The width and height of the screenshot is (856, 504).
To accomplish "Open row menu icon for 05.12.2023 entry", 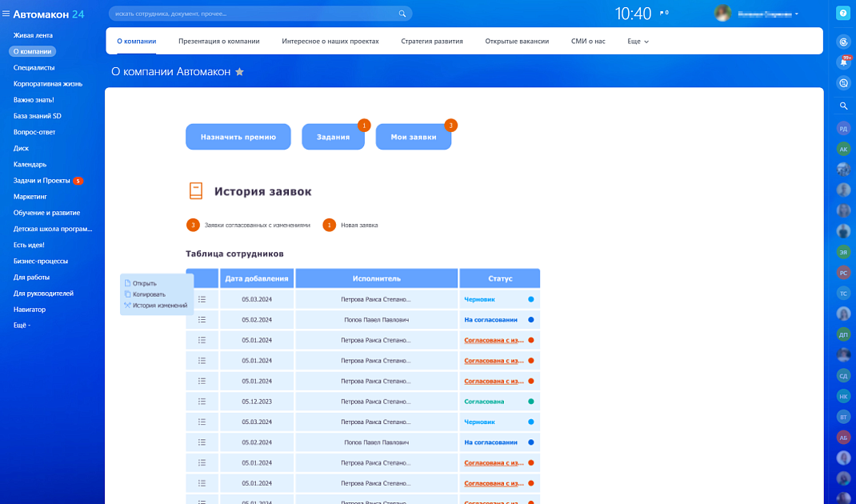I will coord(202,402).
